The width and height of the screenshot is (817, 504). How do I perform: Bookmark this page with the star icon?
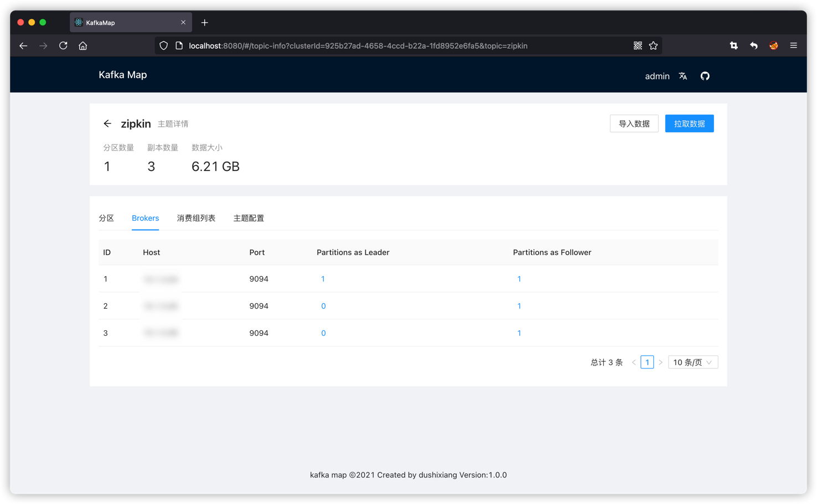pyautogui.click(x=653, y=46)
